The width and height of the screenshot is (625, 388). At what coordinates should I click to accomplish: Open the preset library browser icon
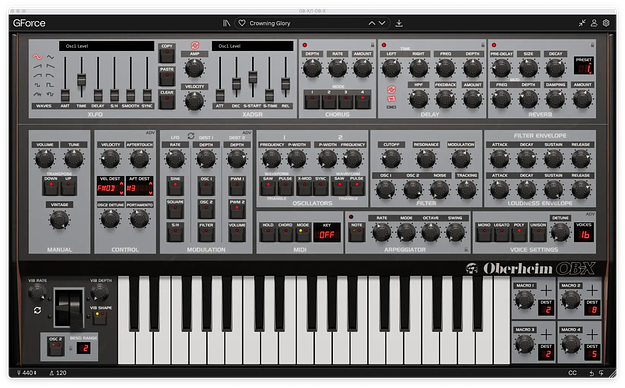(226, 23)
